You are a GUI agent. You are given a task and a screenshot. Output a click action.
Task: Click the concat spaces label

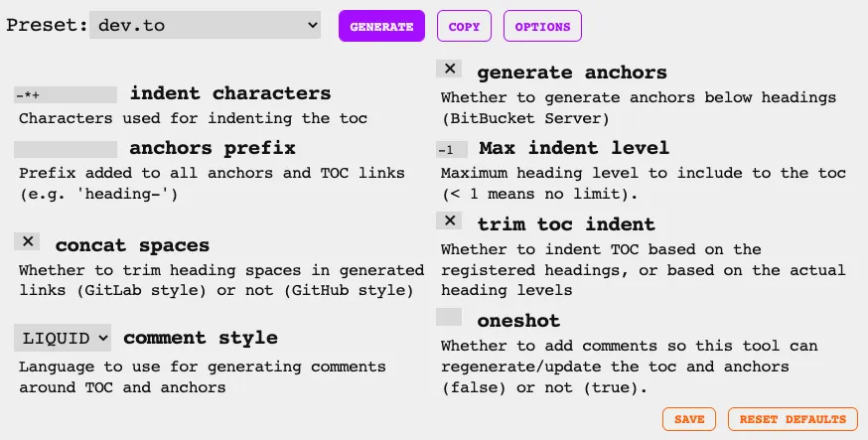(x=132, y=244)
